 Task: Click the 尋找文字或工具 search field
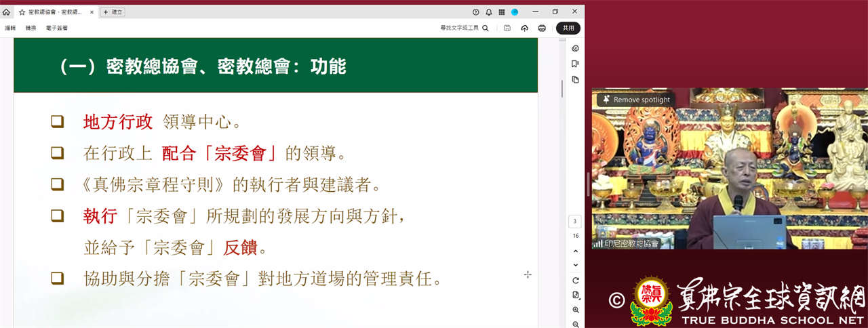(x=464, y=28)
